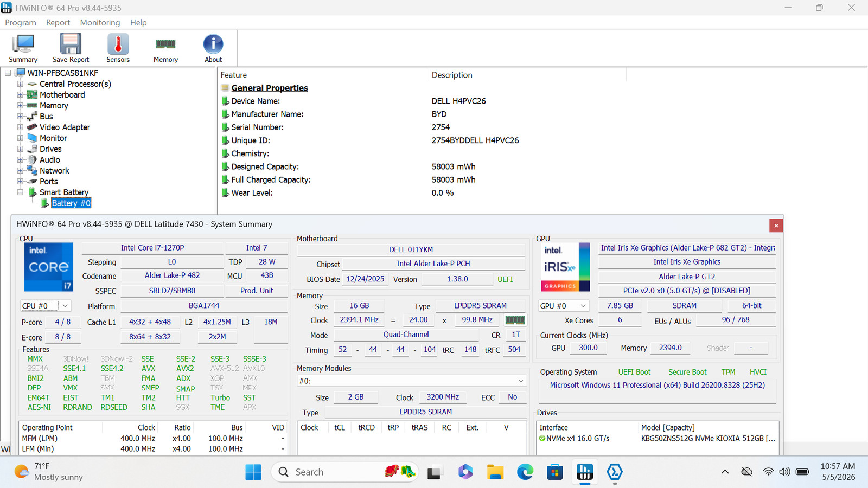Click the BIOS version 1.38.0 field

coord(457,279)
